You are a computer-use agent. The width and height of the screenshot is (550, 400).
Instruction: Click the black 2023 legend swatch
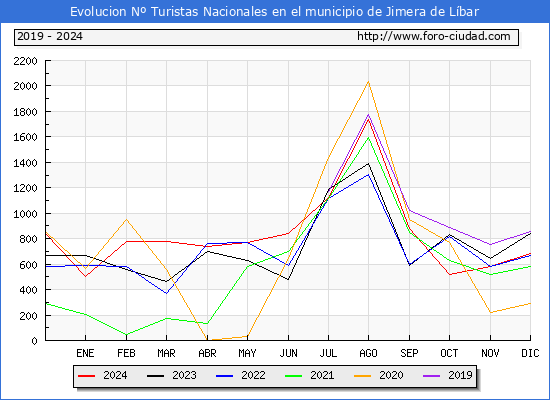click(x=155, y=376)
